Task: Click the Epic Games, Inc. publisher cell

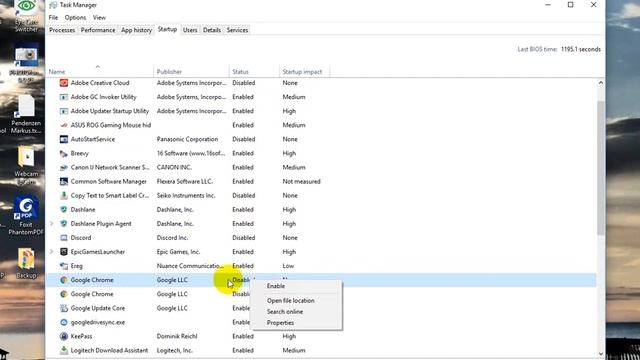Action: (x=178, y=252)
